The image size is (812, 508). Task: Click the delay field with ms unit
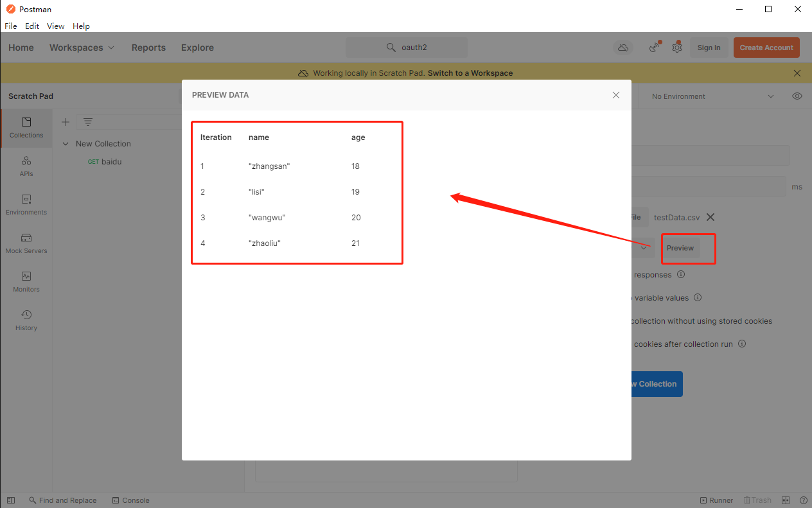pyautogui.click(x=708, y=186)
